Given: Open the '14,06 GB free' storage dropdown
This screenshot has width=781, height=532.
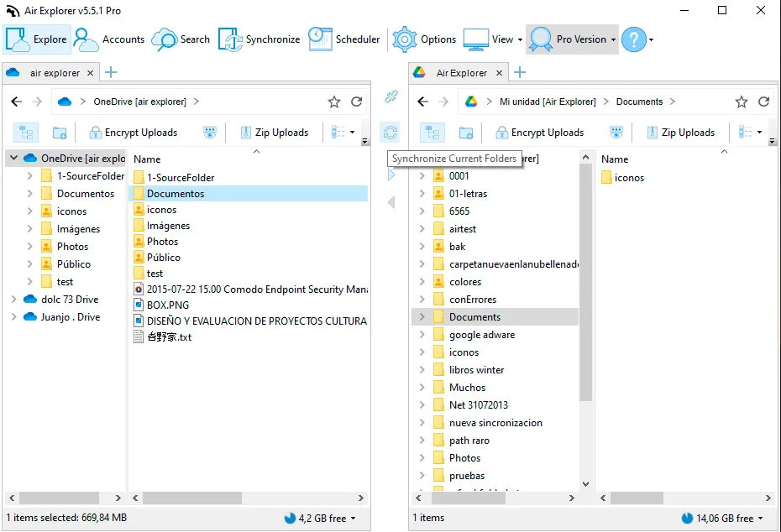Looking at the screenshot, I should click(722, 518).
